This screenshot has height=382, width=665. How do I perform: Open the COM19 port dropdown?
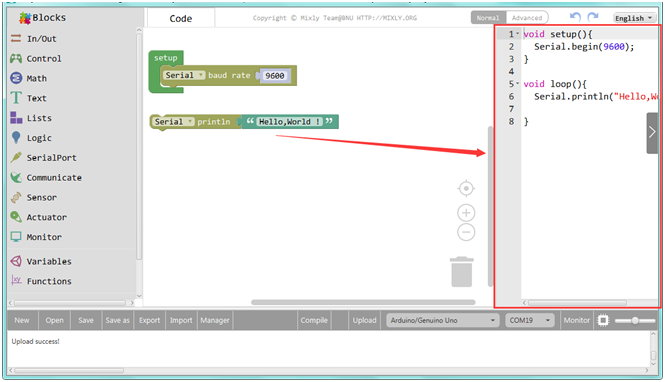coord(530,320)
